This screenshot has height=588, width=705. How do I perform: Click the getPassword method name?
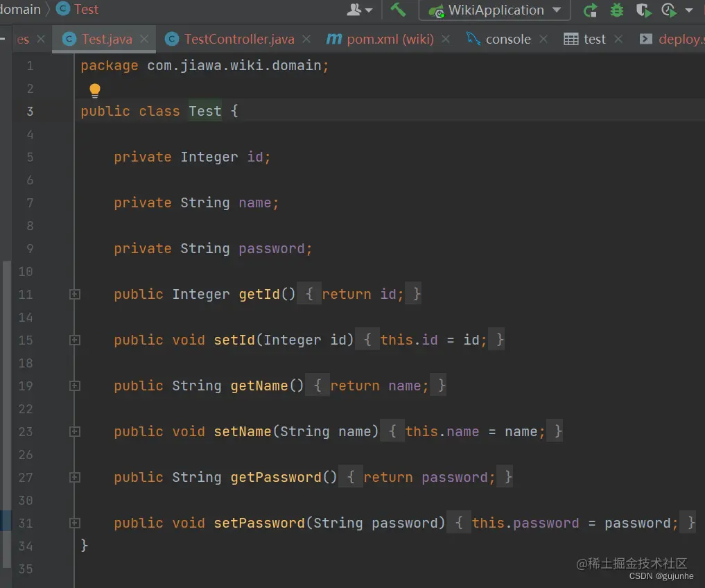276,477
